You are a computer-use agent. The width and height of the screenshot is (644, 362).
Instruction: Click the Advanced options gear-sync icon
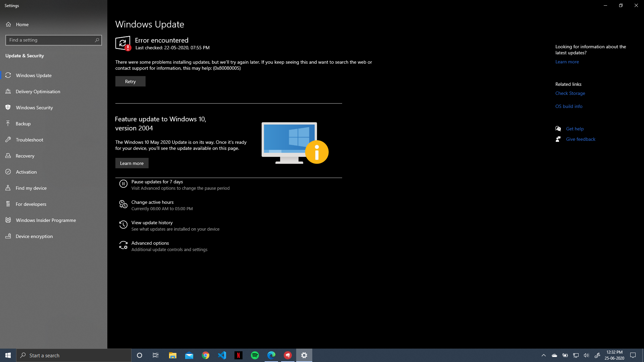tap(123, 245)
